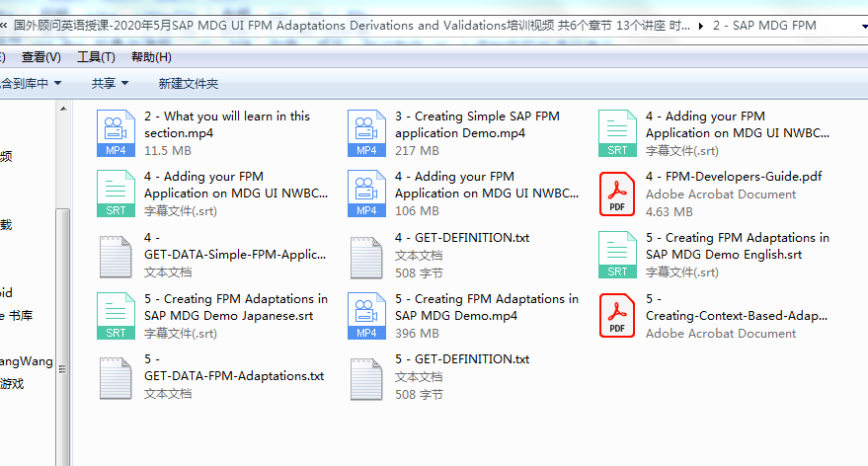Select MP4 icon of 'Creating Simple SAP FPM application Demo'
The width and height of the screenshot is (868, 466).
[366, 133]
